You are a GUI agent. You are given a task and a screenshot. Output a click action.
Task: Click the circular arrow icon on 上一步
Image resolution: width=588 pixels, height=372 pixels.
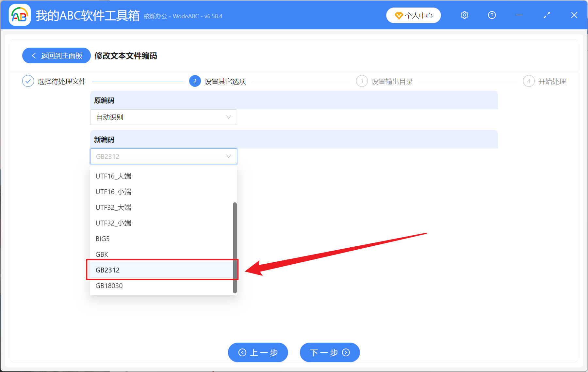coord(242,352)
